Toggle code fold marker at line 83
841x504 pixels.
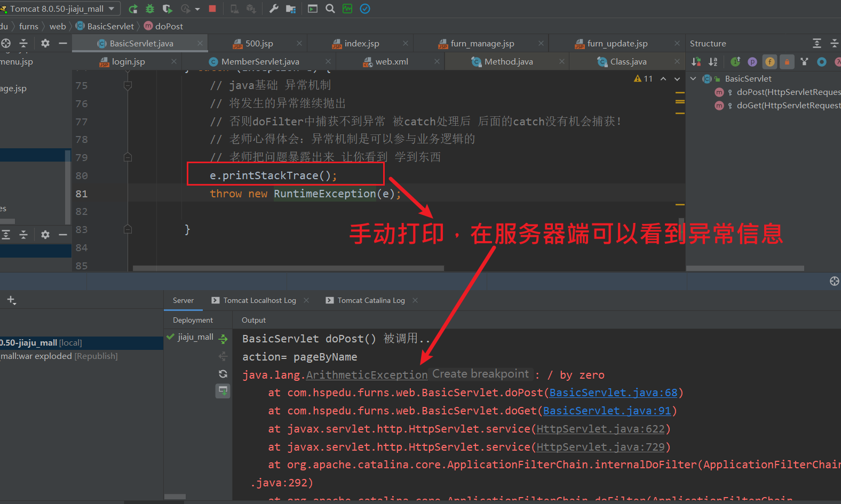click(x=128, y=229)
